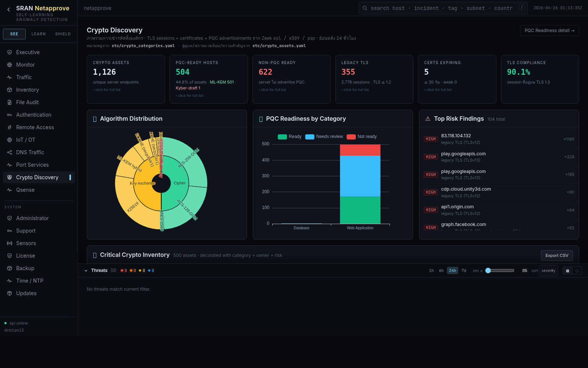The height and width of the screenshot is (368, 588).
Task: Adjust the minimum severity slider handle
Action: click(x=488, y=270)
